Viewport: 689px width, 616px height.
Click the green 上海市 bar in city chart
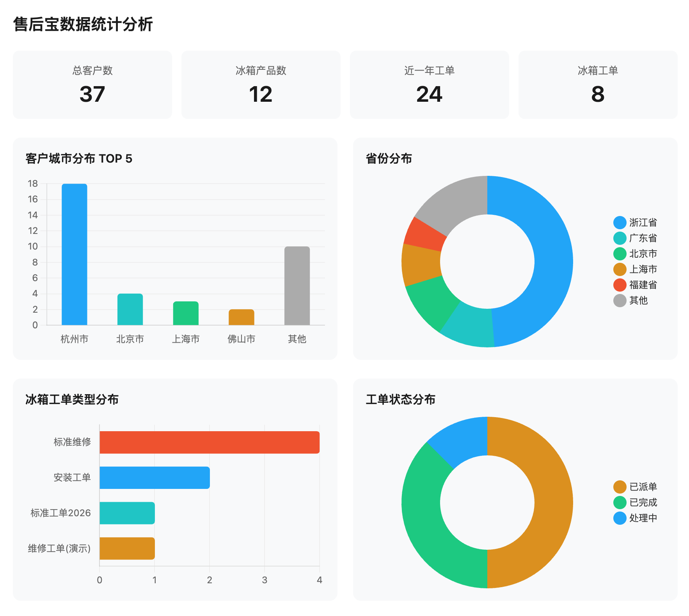click(186, 313)
